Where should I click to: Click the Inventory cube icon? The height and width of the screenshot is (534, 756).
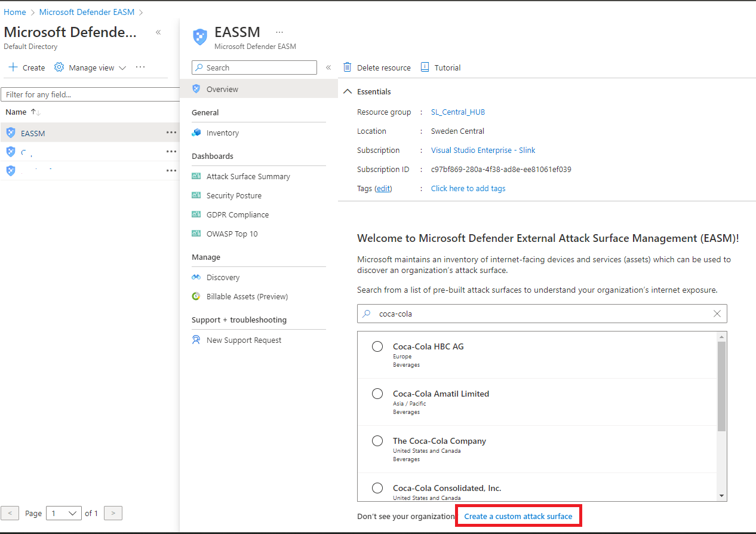[x=196, y=133]
